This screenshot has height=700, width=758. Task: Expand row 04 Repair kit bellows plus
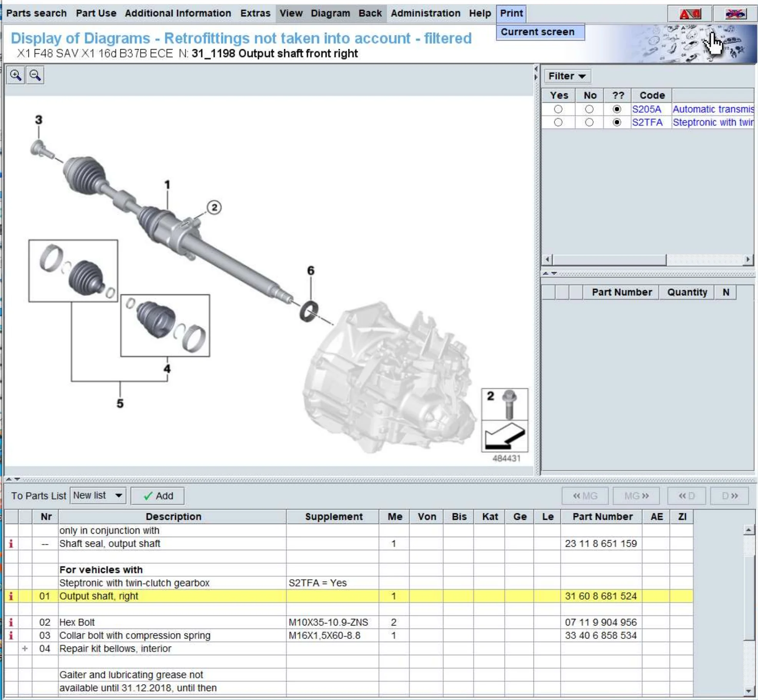pyautogui.click(x=25, y=649)
